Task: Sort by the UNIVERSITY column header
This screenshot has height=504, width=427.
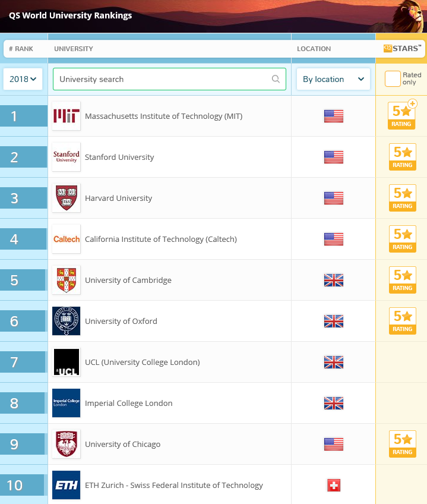Action: click(74, 49)
